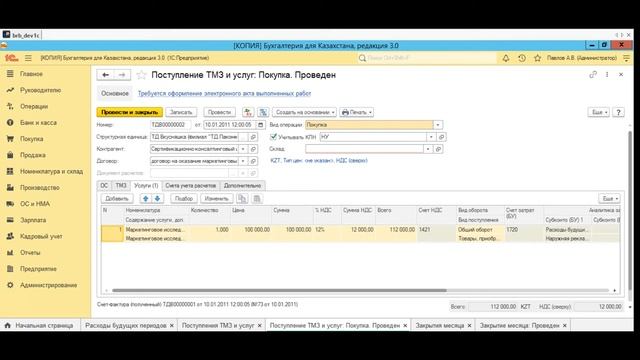
Task: Open notifications bell icon
Action: coord(506,58)
